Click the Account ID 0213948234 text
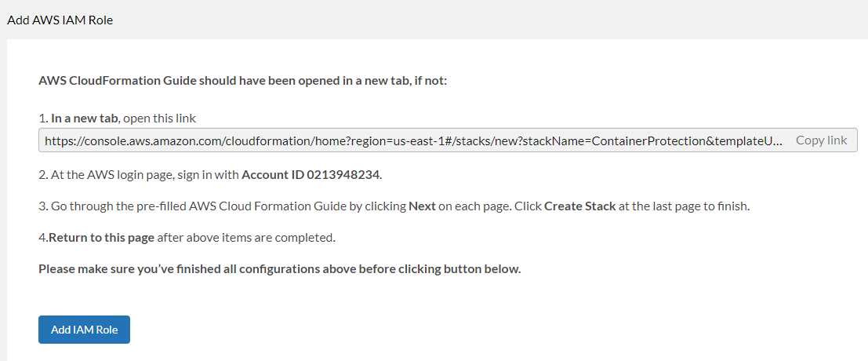Image resolution: width=868 pixels, height=361 pixels. tap(311, 174)
